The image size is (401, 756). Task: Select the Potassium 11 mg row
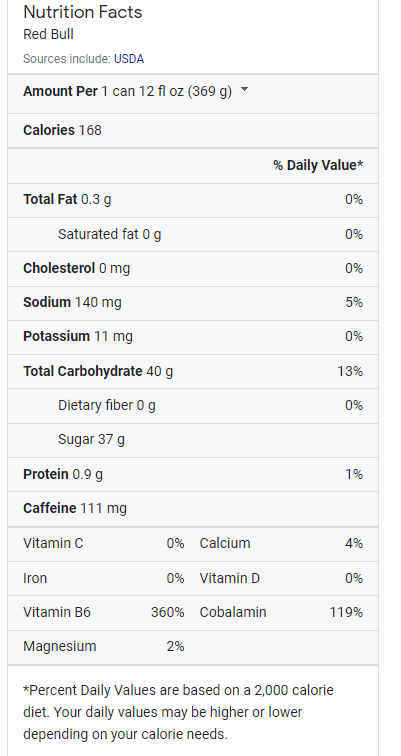click(x=193, y=337)
